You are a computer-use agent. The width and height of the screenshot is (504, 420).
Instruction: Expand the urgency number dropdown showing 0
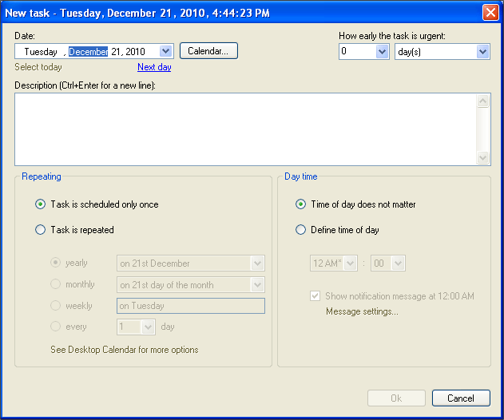[x=382, y=51]
